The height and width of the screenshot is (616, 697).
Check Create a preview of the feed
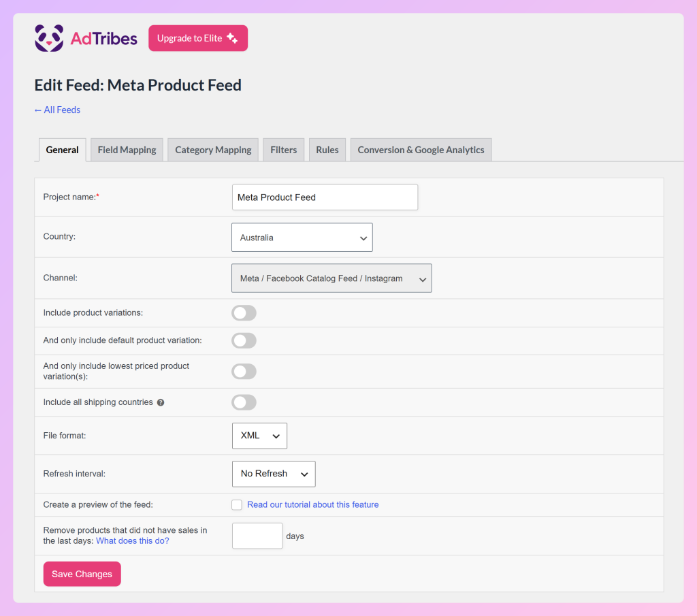(237, 505)
